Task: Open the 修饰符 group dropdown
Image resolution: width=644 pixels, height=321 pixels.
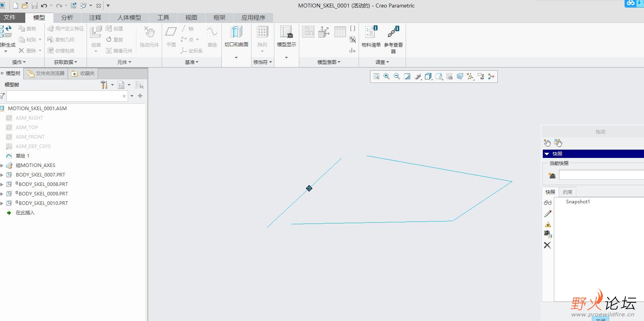Action: 263,62
